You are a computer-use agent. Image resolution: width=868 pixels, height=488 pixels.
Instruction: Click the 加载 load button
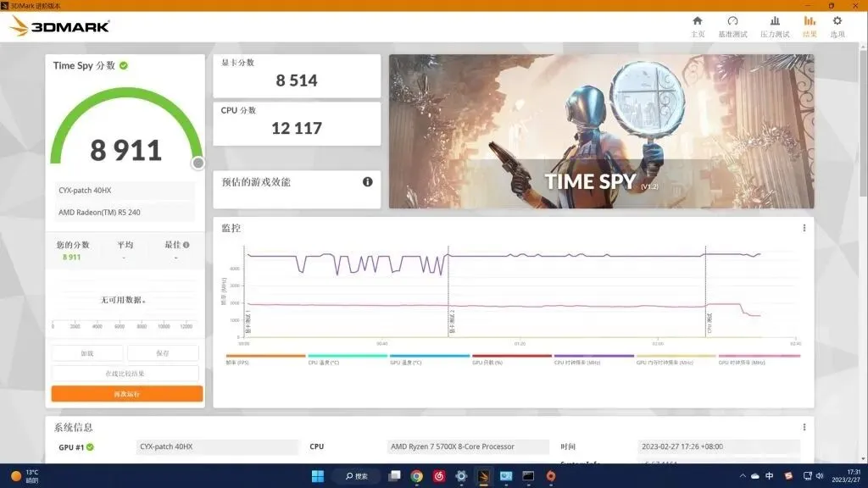point(87,353)
